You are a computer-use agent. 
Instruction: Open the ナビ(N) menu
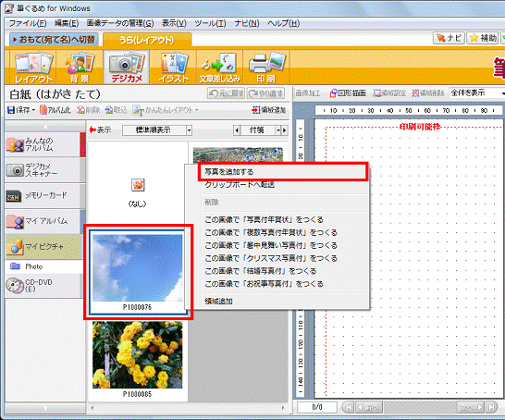pyautogui.click(x=247, y=23)
